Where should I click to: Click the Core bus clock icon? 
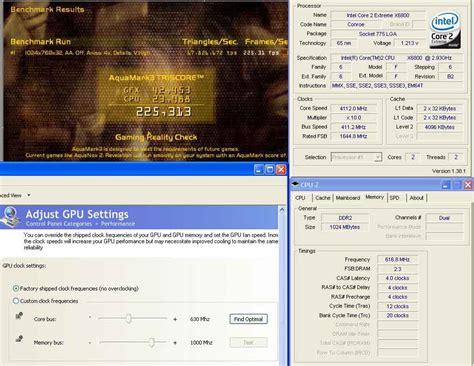click(19, 315)
